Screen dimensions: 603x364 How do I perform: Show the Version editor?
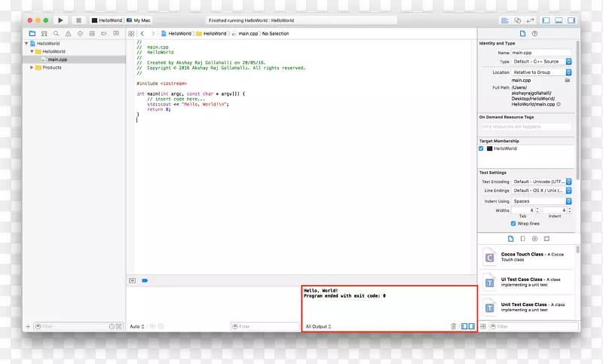pyautogui.click(x=531, y=20)
